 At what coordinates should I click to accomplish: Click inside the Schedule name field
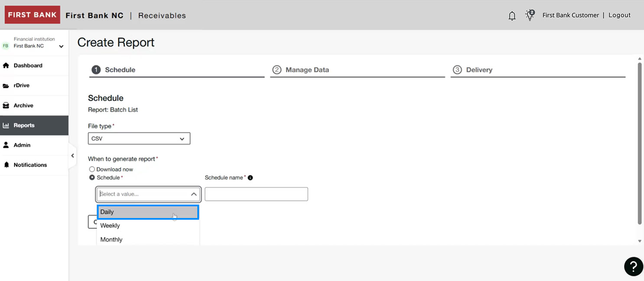point(256,194)
